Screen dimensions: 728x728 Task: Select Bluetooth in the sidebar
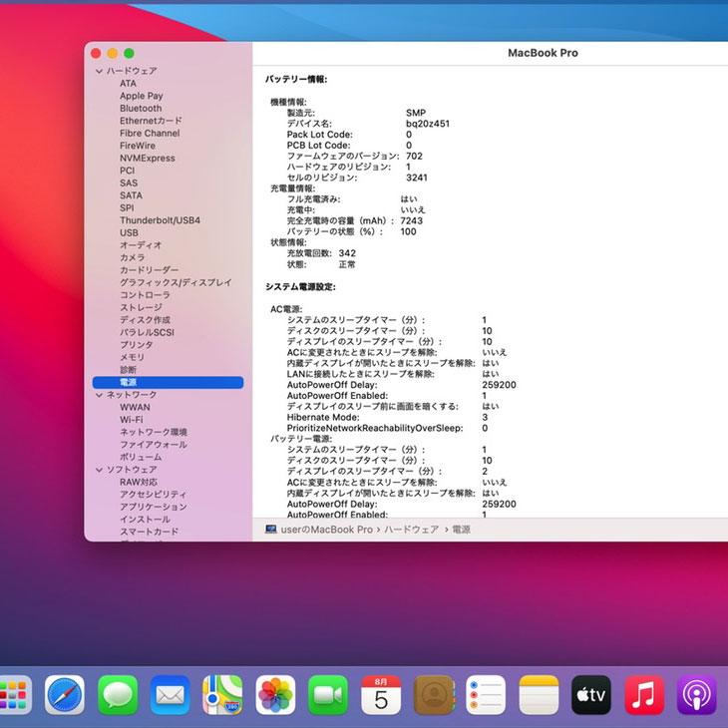(x=141, y=109)
